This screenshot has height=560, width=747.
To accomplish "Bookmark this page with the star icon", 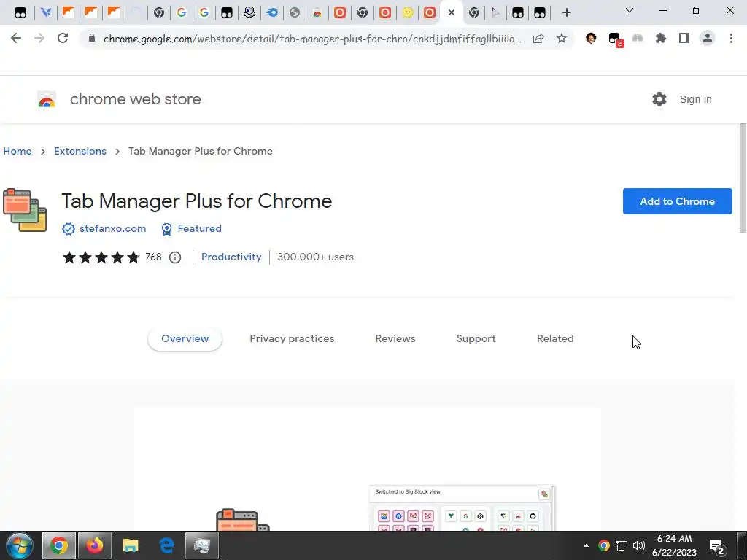I will pyautogui.click(x=562, y=39).
